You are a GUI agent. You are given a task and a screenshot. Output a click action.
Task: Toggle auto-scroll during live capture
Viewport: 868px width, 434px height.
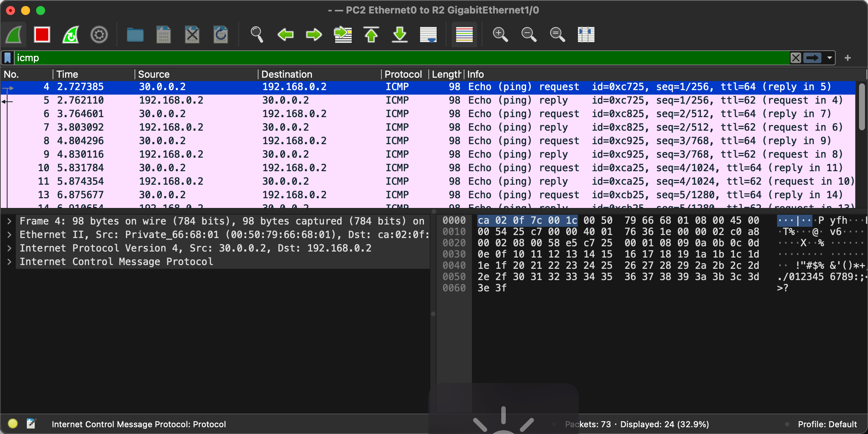(428, 35)
